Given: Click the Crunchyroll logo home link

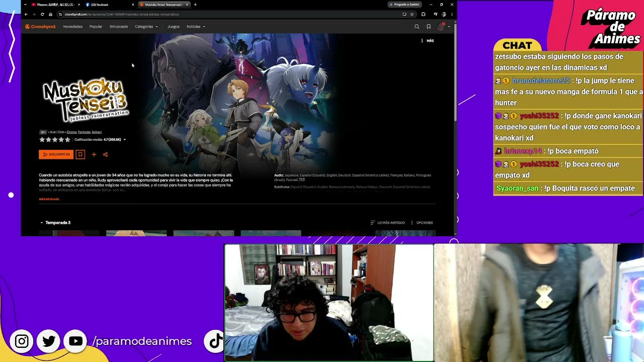Looking at the screenshot, I should coord(40,27).
